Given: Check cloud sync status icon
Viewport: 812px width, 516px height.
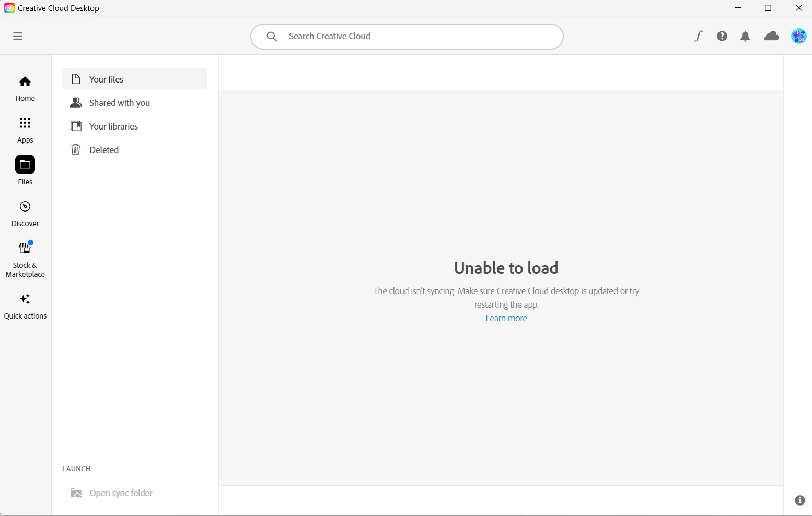Looking at the screenshot, I should (772, 36).
